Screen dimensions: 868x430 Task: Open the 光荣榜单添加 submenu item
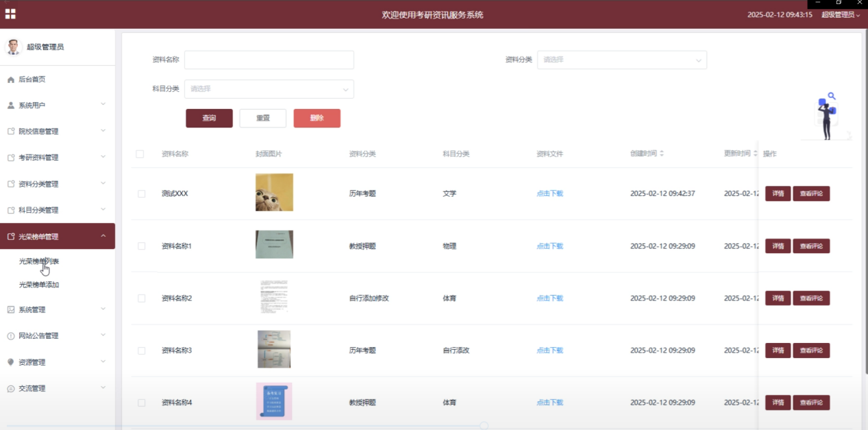39,285
